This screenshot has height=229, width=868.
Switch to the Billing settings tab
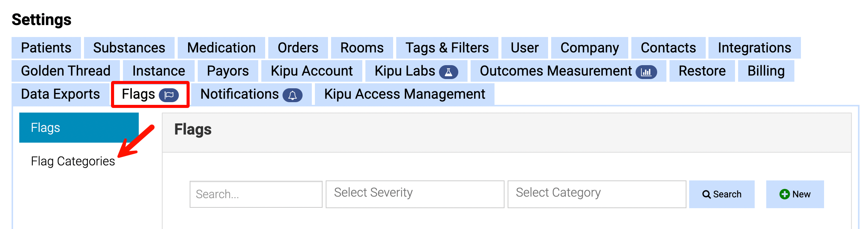[765, 71]
